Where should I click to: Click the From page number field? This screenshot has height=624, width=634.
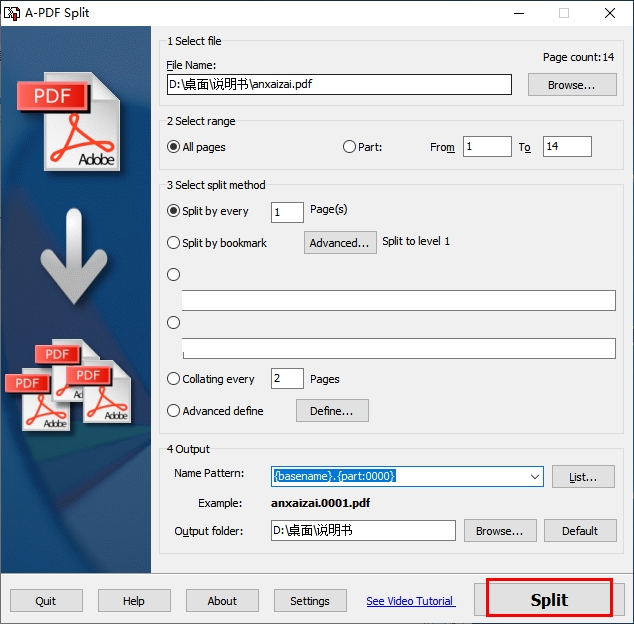tap(487, 146)
